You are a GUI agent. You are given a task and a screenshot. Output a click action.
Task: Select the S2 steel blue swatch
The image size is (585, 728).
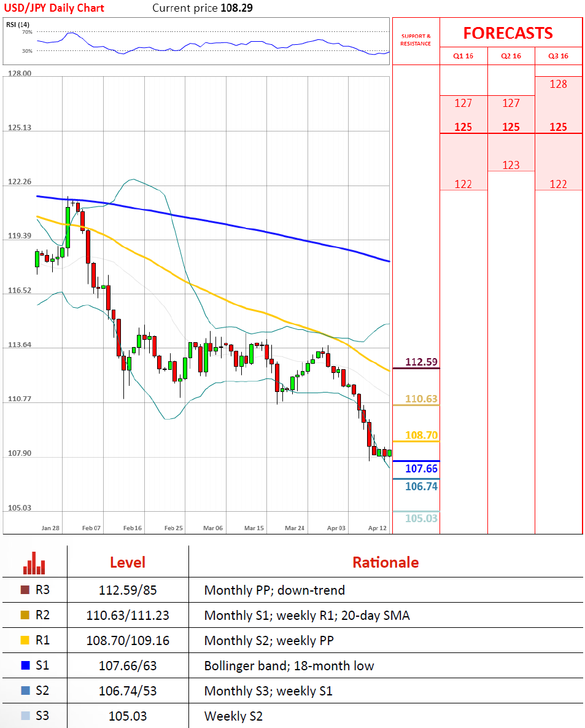pyautogui.click(x=25, y=691)
